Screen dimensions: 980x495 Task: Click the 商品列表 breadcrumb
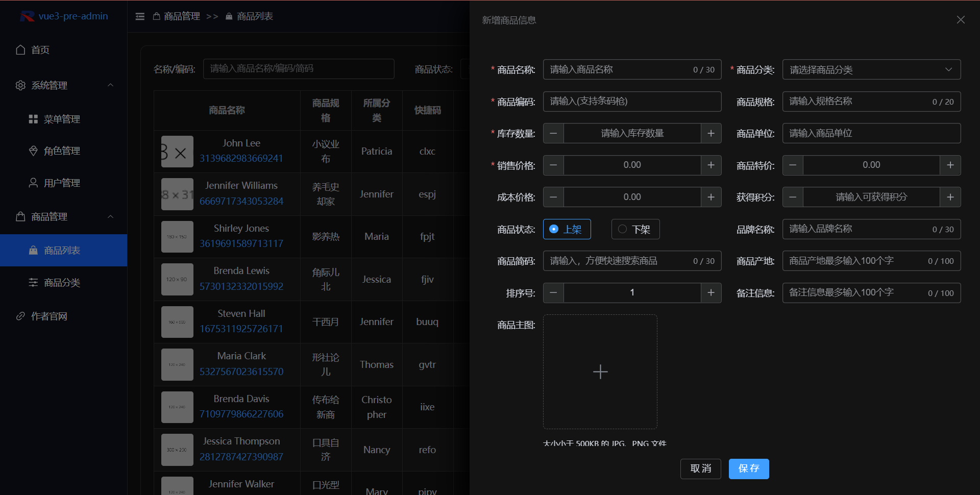click(249, 16)
